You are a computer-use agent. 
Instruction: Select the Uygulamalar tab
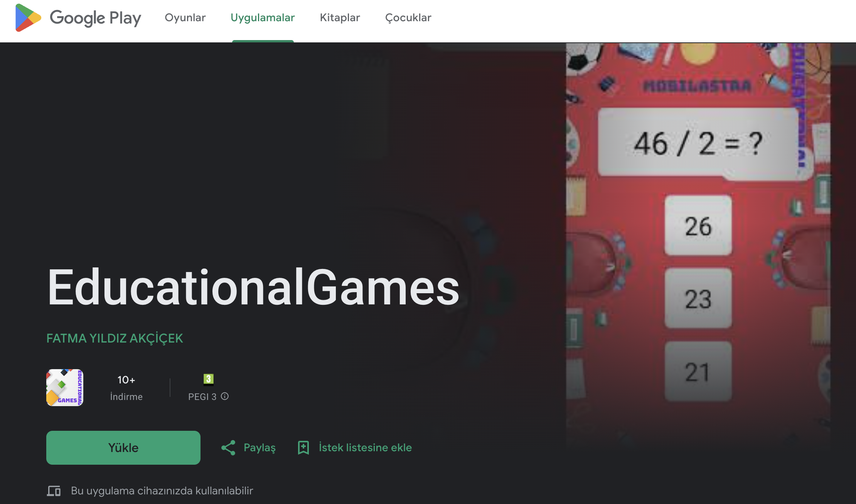pyautogui.click(x=263, y=18)
